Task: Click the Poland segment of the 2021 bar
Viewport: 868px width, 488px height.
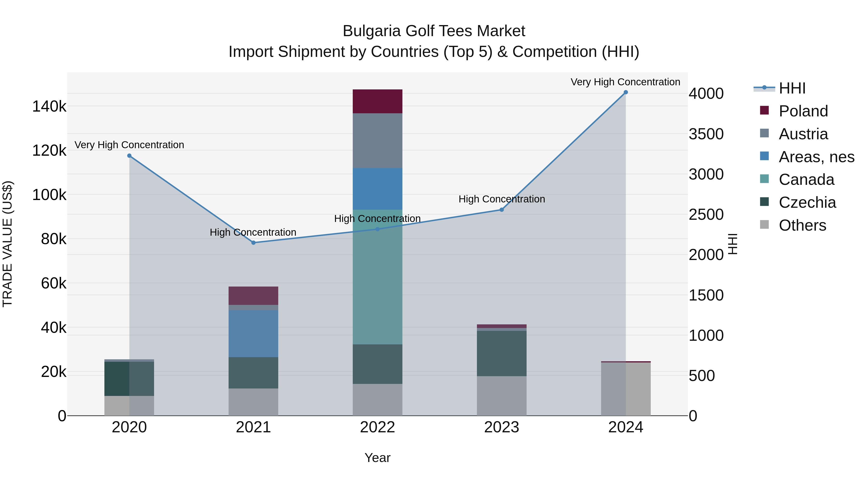Action: pos(253,296)
